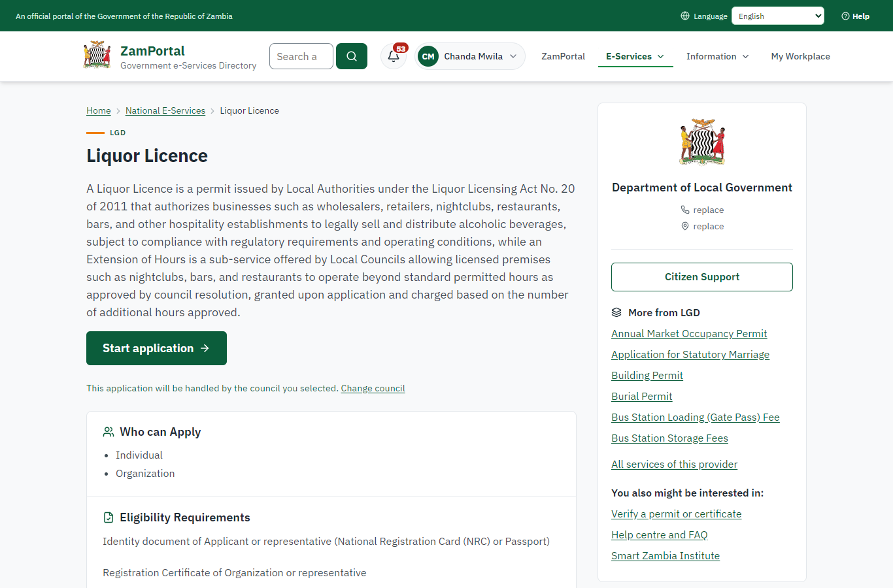Click the globe Language icon

click(685, 16)
